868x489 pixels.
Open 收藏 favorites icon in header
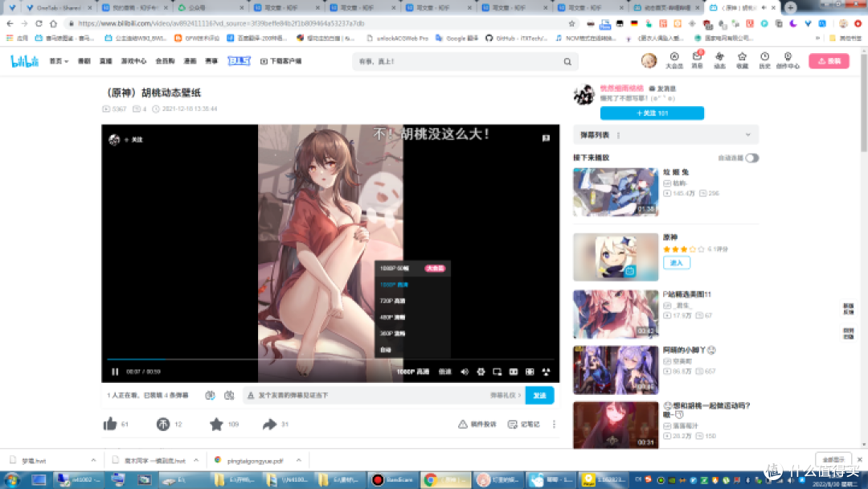click(742, 60)
